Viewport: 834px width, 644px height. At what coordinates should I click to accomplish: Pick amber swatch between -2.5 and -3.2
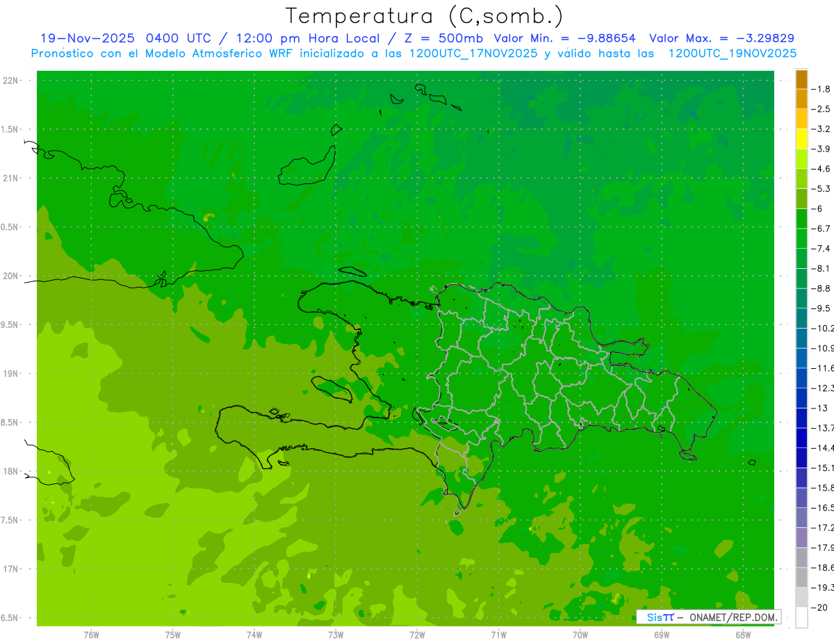point(801,119)
